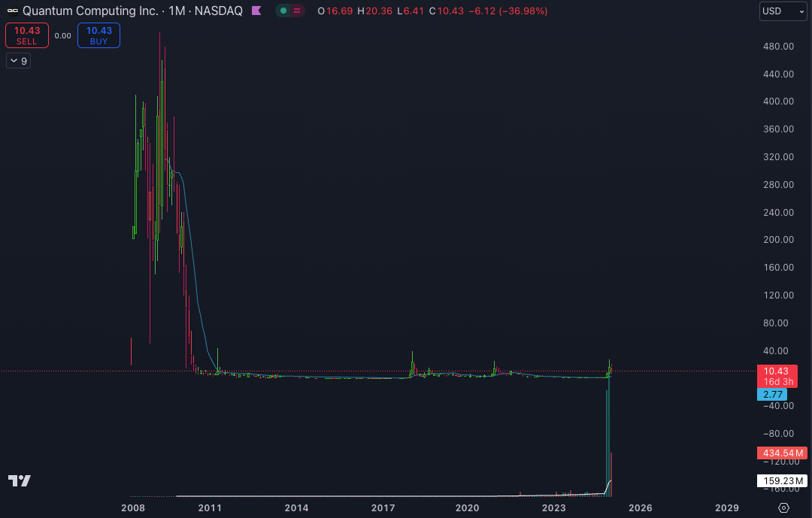Click the Quantum Computing Inc. symbol title
The height and width of the screenshot is (518, 812).
tap(91, 11)
